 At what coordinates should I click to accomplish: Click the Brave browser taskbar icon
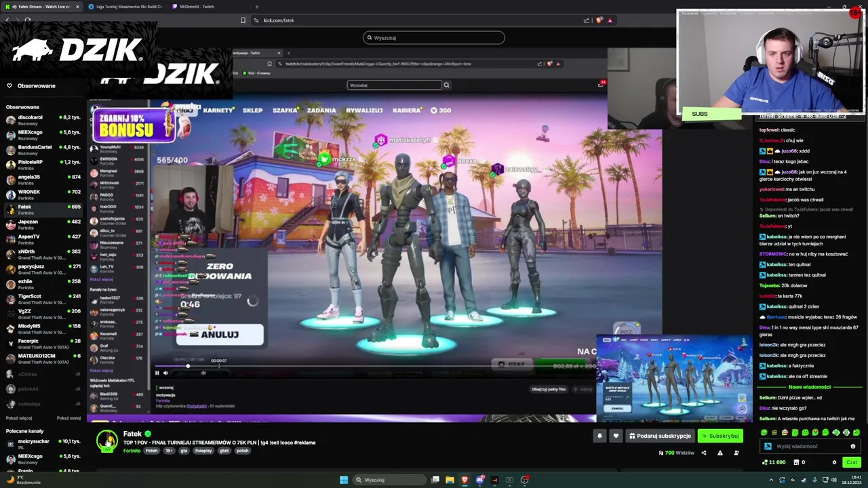click(x=465, y=480)
